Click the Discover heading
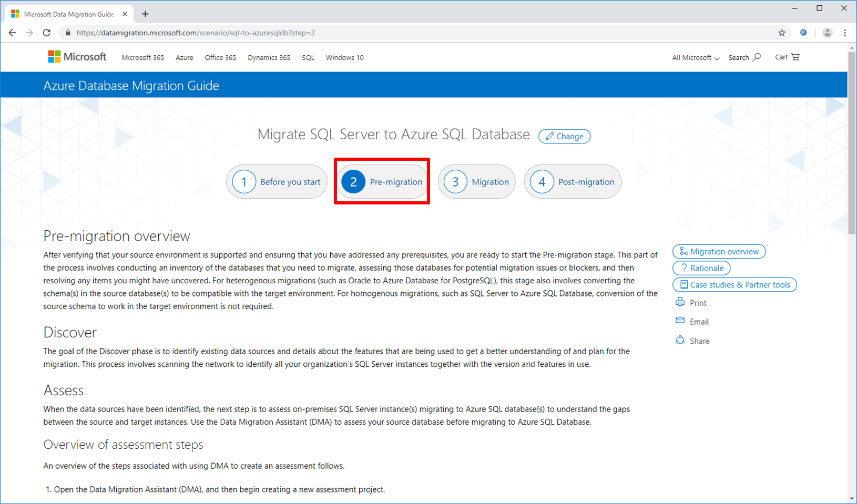 click(70, 332)
